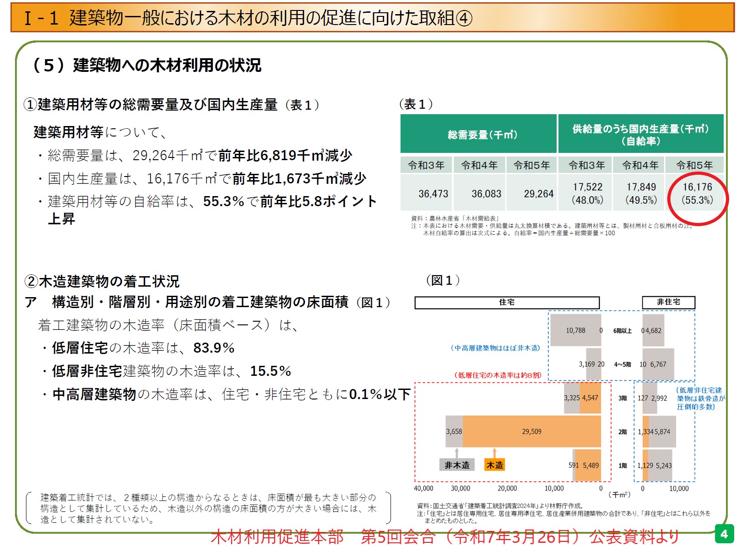The width and height of the screenshot is (756, 546).
Task: Click the 非住宅 chart header box
Action: pyautogui.click(x=669, y=302)
